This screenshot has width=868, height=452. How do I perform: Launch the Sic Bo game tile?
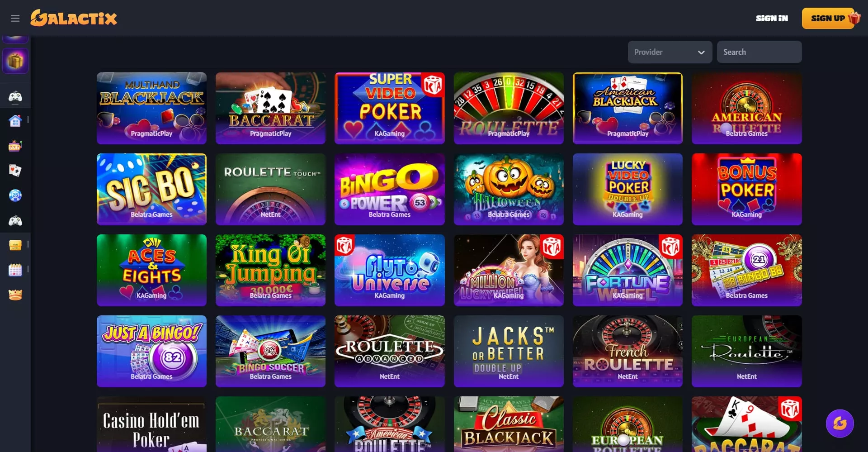pyautogui.click(x=151, y=189)
